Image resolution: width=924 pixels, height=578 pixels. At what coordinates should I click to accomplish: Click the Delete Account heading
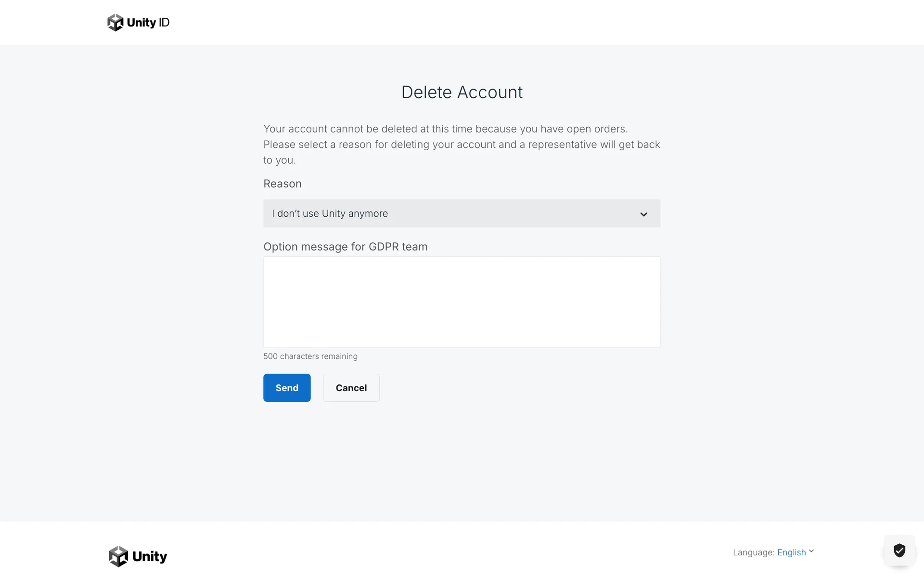click(x=462, y=92)
